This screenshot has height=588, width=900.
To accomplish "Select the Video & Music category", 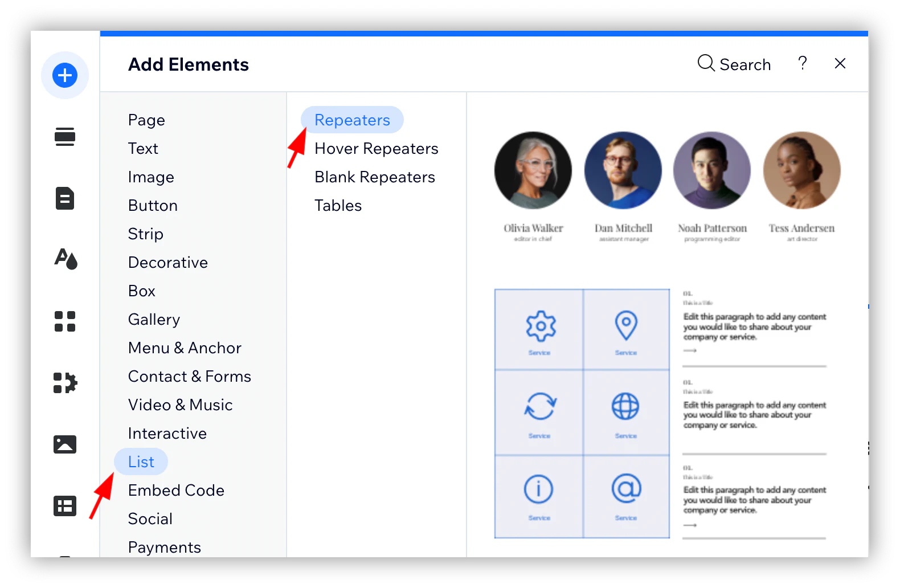I will click(x=181, y=405).
